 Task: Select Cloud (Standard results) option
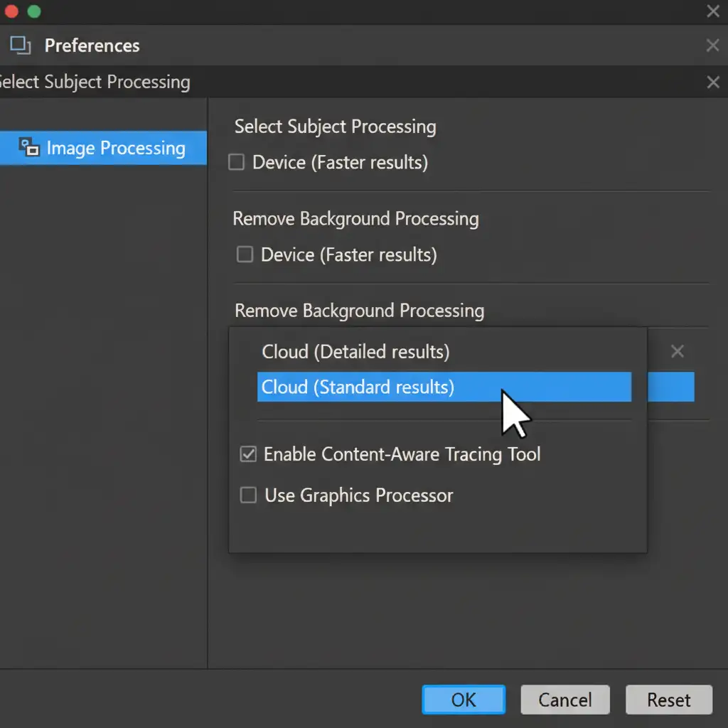358,387
